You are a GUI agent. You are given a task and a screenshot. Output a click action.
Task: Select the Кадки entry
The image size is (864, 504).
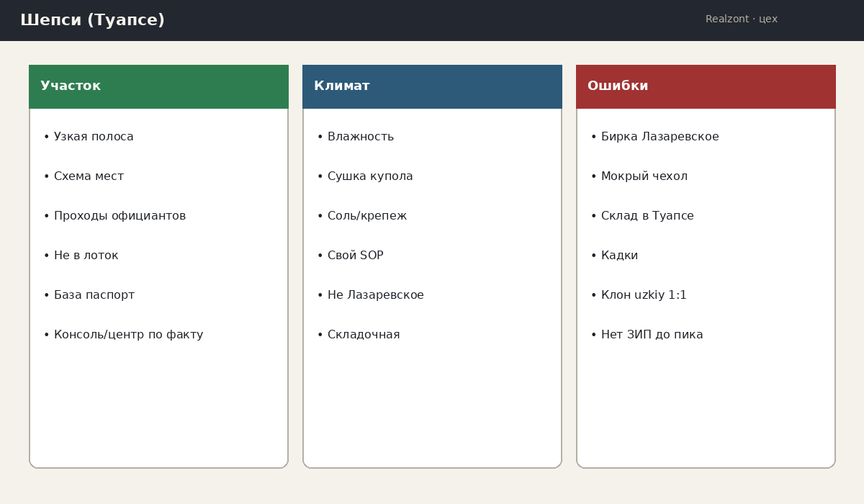[x=614, y=256]
